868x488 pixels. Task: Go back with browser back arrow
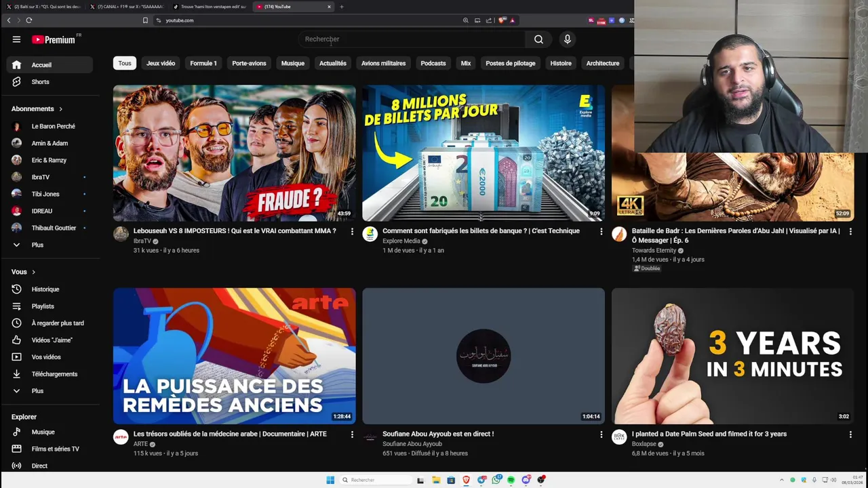9,20
